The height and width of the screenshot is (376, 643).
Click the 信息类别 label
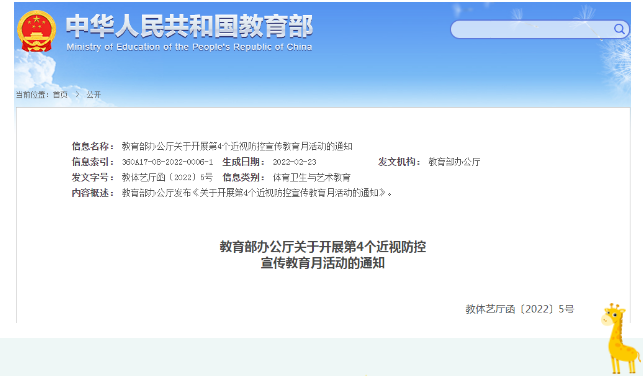coord(244,178)
